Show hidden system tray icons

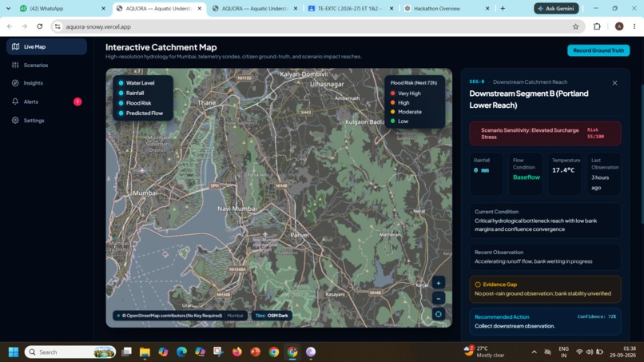(534, 352)
